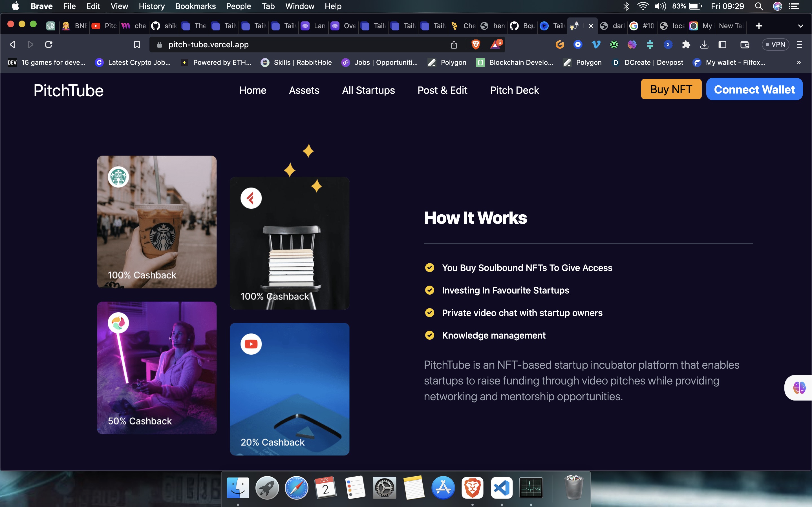Toggle the VPN button
Screen dimensions: 812x507
[x=775, y=45]
